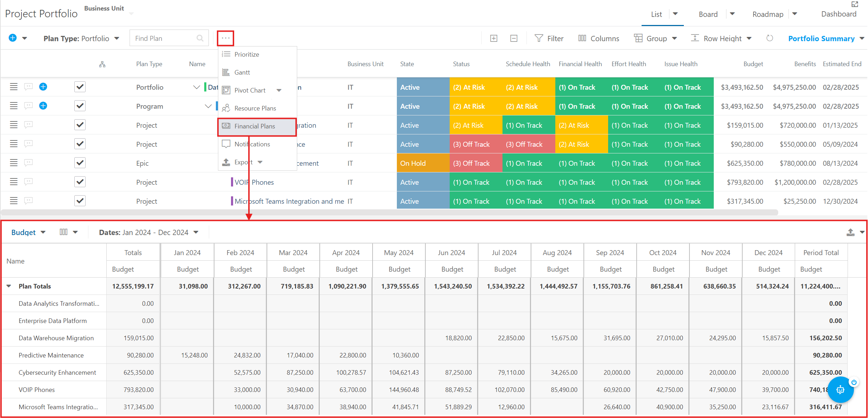Switch to the Board tab
868x418 pixels.
point(708,14)
